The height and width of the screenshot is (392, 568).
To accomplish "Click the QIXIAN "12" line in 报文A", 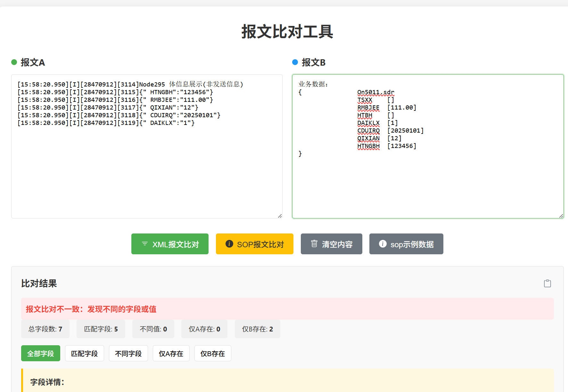I will (108, 107).
